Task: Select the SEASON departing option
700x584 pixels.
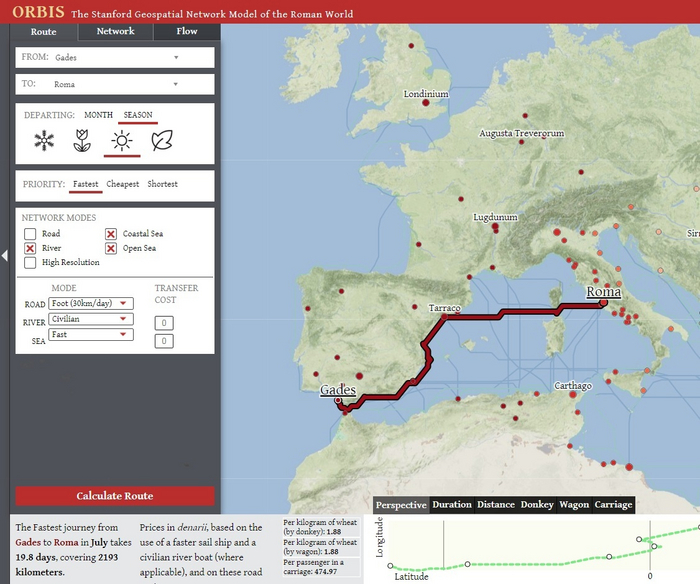Action: click(138, 115)
